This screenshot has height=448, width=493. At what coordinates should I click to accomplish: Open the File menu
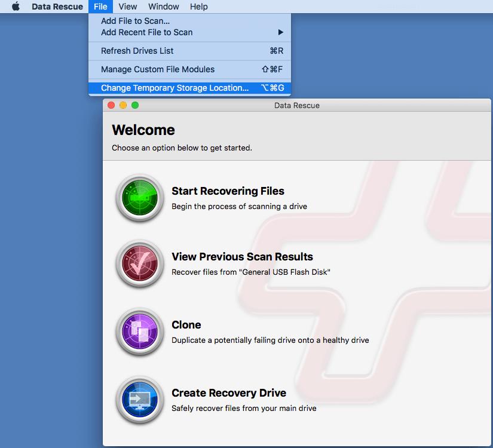(x=100, y=7)
